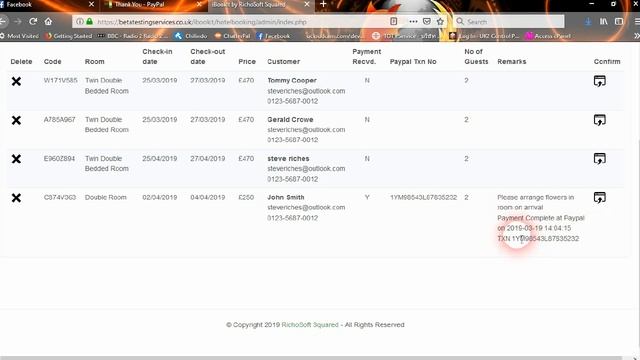Open the ChatterPal bookmark
Viewport: 640px width, 360px height.
coord(232,36)
